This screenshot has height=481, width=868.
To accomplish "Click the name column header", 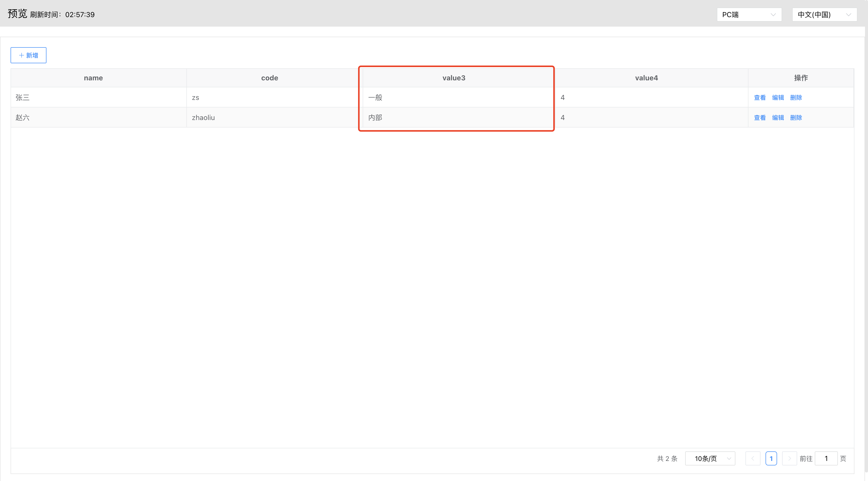I will [93, 78].
